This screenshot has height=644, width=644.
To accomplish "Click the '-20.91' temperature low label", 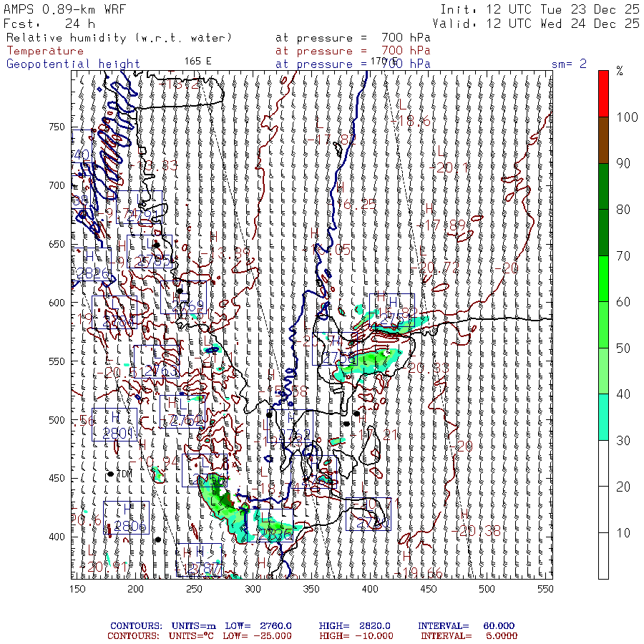I will [x=104, y=567].
